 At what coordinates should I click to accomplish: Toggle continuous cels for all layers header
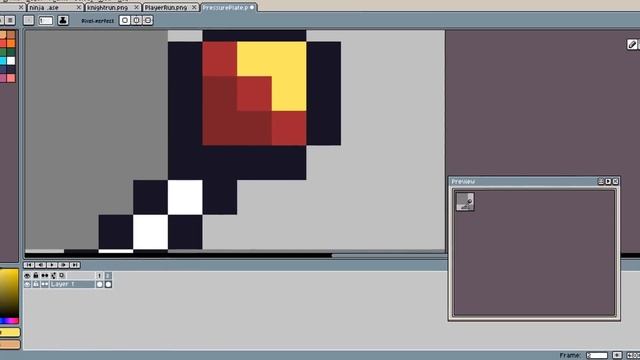(x=44, y=276)
